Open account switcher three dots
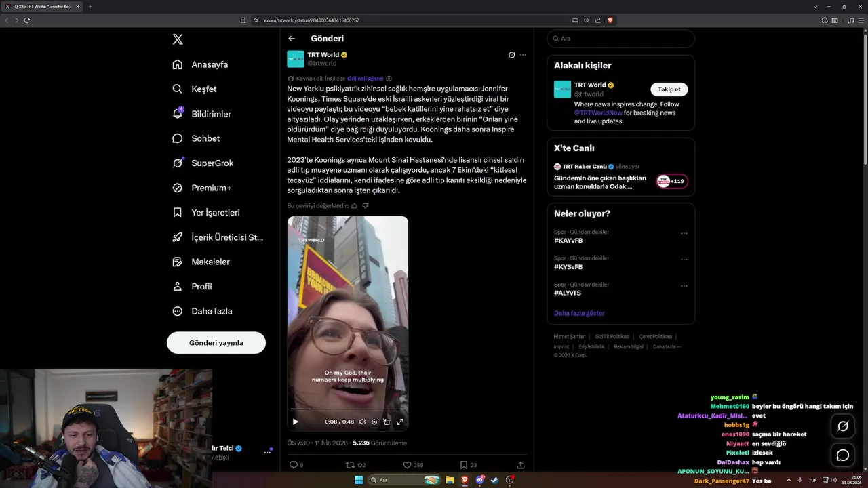The image size is (868, 488). (267, 452)
